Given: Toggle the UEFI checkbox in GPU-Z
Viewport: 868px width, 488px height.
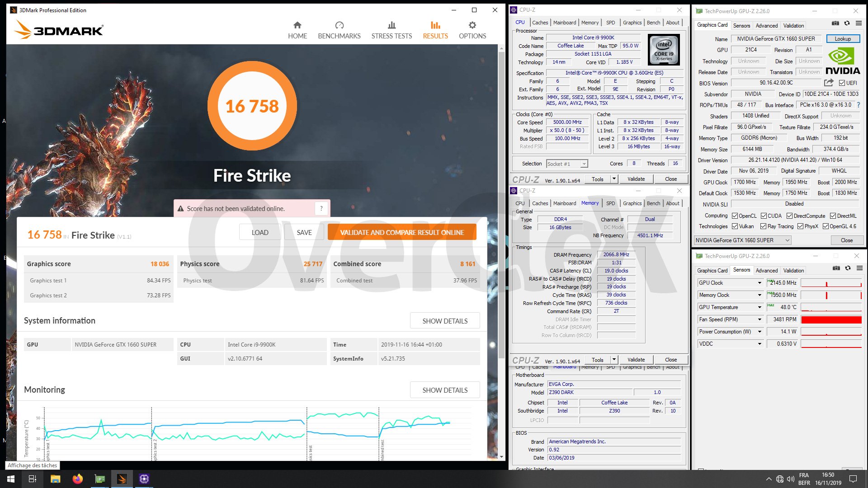Looking at the screenshot, I should pyautogui.click(x=842, y=83).
